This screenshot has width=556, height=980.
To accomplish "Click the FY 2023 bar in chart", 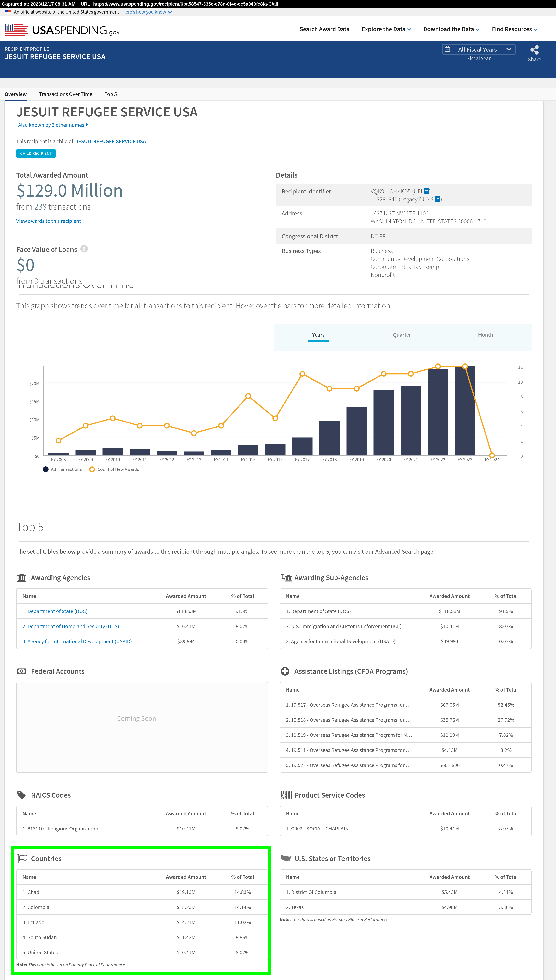I will coord(465,411).
